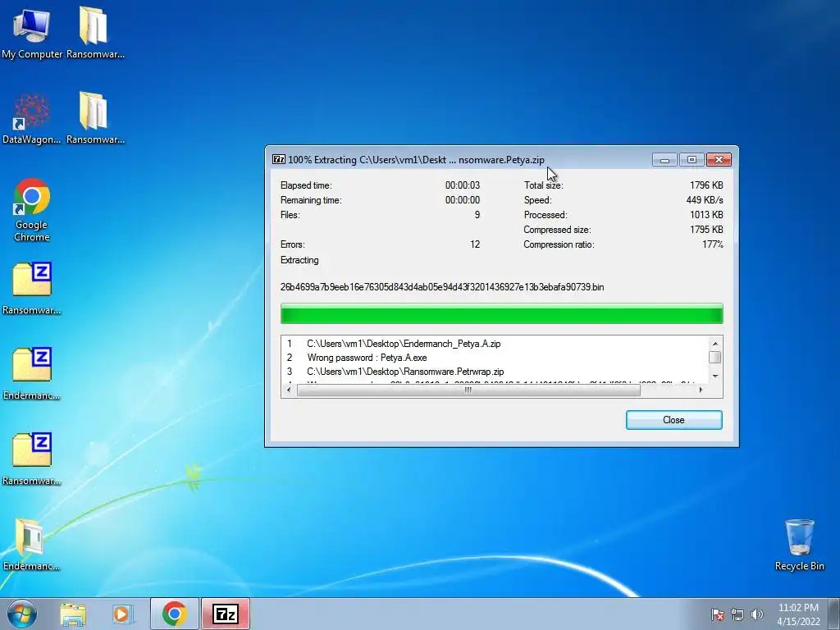Launch Windows Media Player from taskbar
The height and width of the screenshot is (630, 840).
[x=122, y=614]
